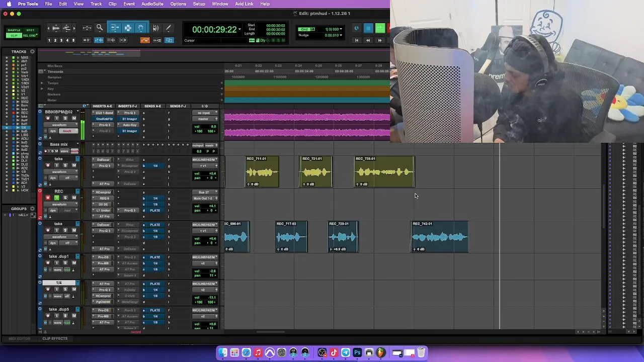Enable Spot edit mode

point(30,31)
